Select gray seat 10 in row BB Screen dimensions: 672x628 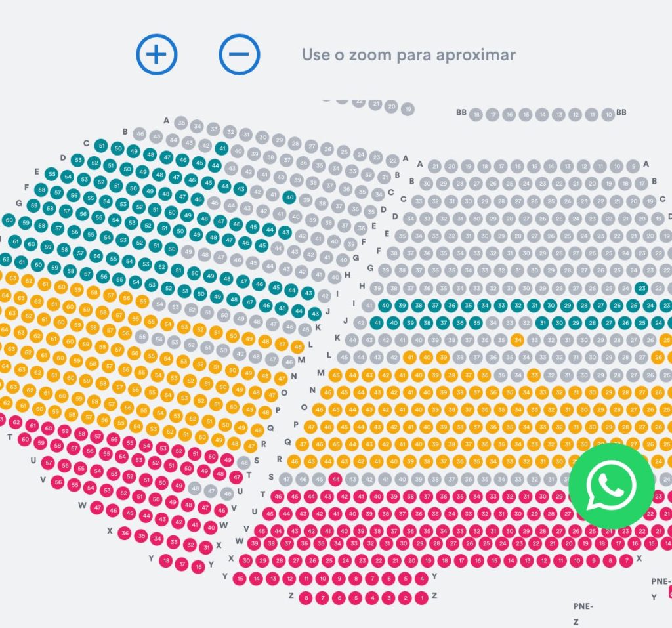(608, 115)
